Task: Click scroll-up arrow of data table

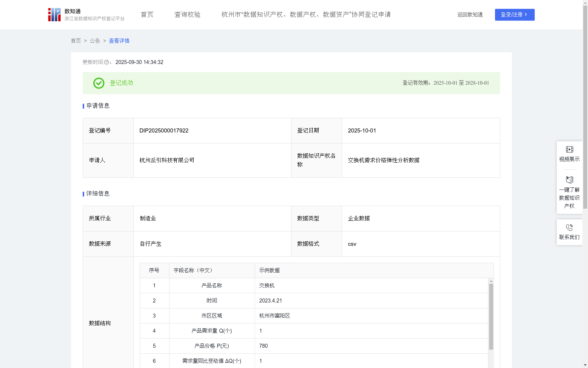Action: coord(491,281)
